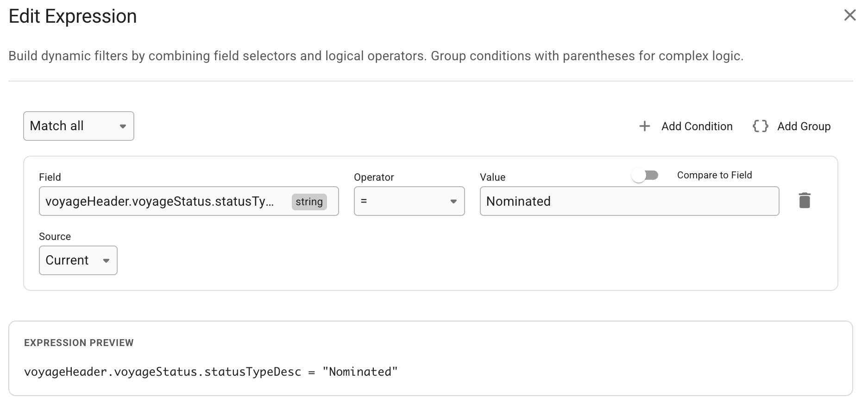Click the Source dropdown caret arrow

pos(106,260)
